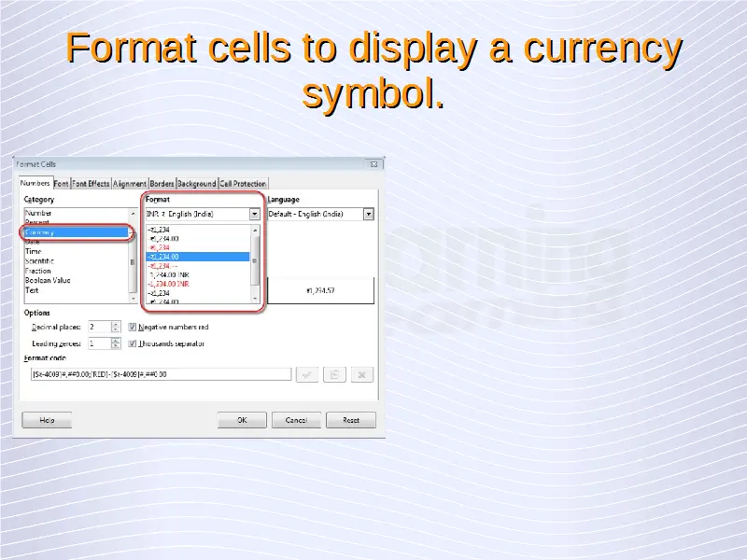This screenshot has height=560, width=747.
Task: Open the Cell Protection tab
Action: [243, 184]
